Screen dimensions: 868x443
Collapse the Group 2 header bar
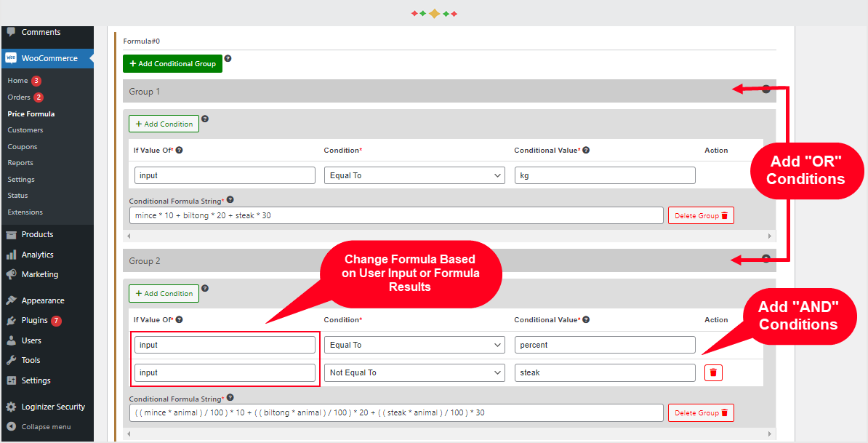(449, 261)
